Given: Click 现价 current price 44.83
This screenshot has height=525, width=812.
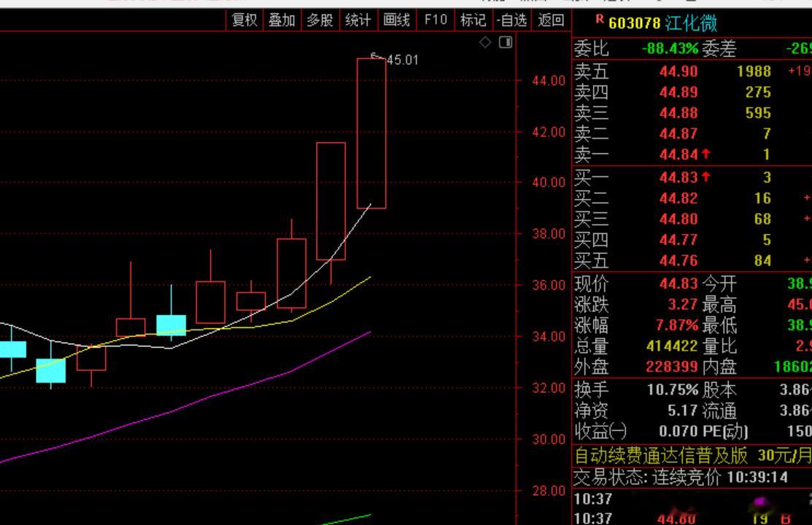Looking at the screenshot, I should click(678, 284).
